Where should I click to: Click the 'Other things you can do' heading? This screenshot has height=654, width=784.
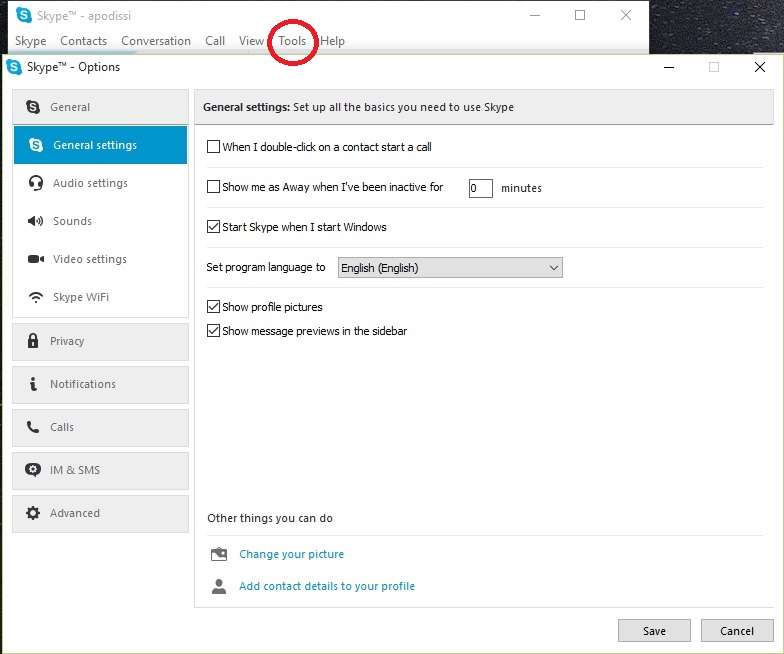(x=270, y=518)
